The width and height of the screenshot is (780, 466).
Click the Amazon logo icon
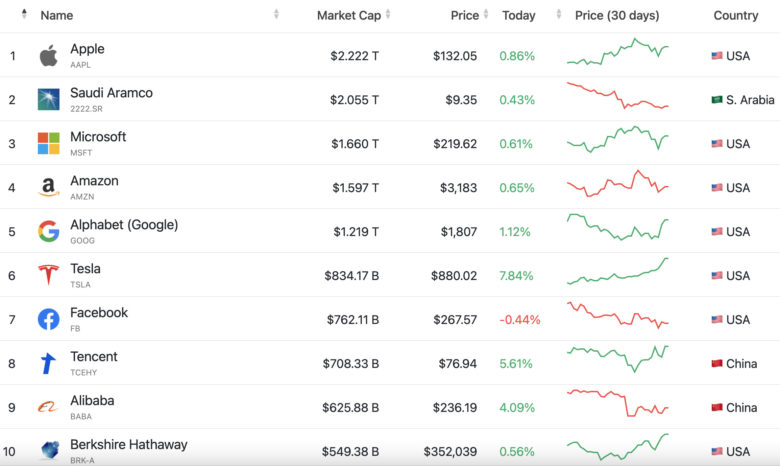(48, 187)
